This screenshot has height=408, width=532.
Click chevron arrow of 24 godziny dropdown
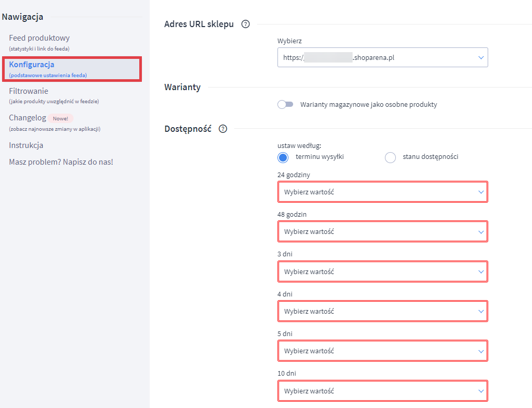(481, 192)
